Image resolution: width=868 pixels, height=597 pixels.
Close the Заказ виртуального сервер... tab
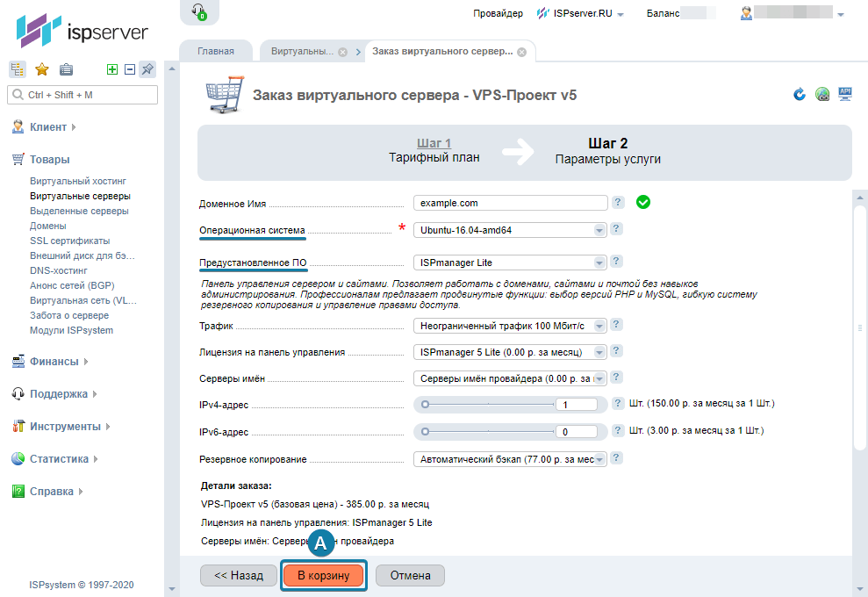pyautogui.click(x=521, y=52)
